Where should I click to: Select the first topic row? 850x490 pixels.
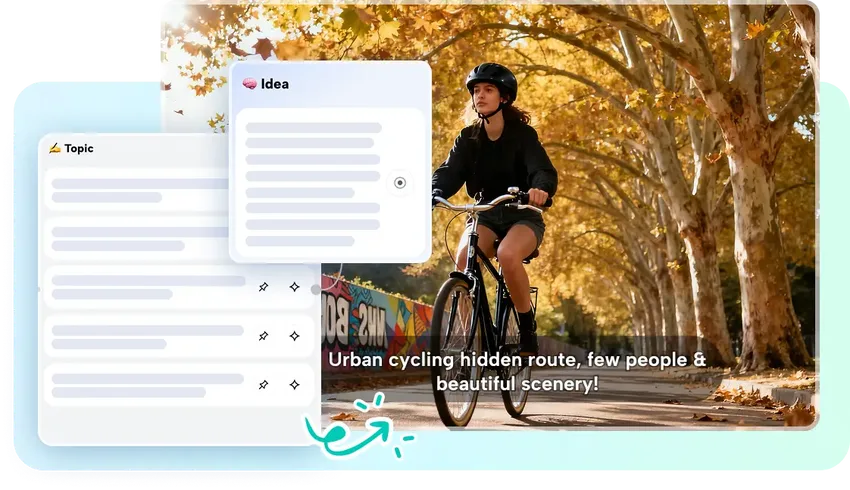pos(140,190)
